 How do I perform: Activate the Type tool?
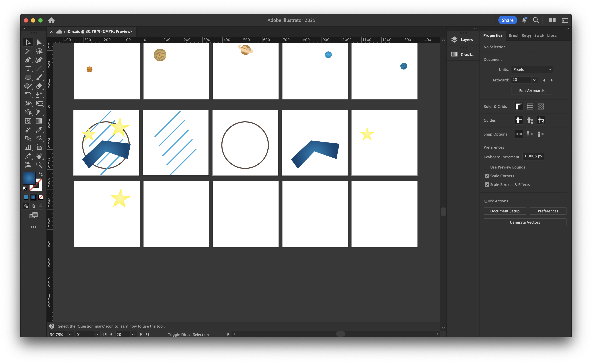coord(28,69)
